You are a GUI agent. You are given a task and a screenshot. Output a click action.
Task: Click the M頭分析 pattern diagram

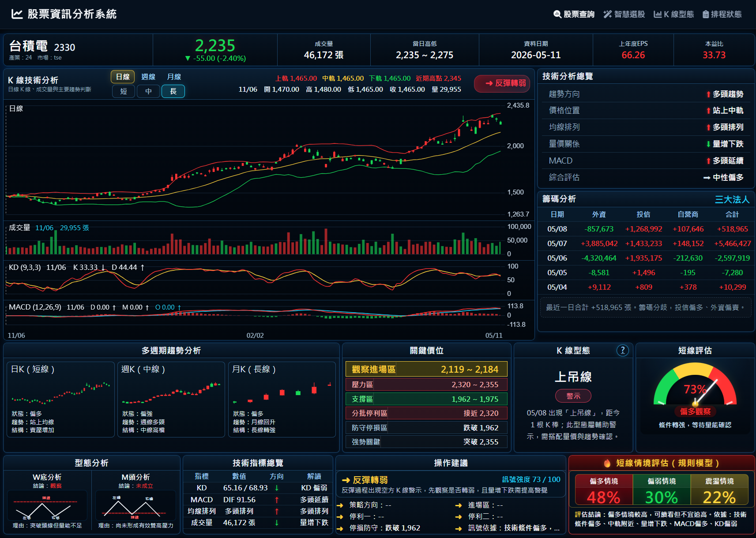(136, 505)
